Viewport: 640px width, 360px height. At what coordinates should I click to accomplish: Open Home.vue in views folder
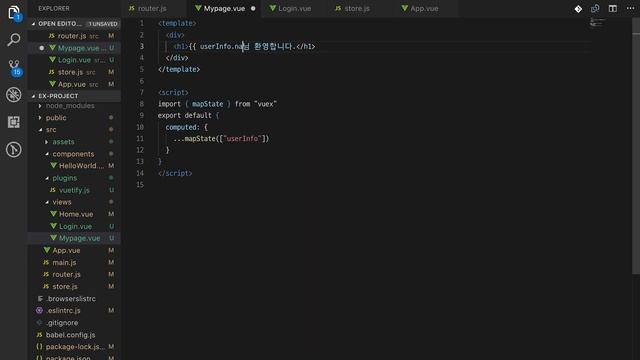(x=74, y=214)
